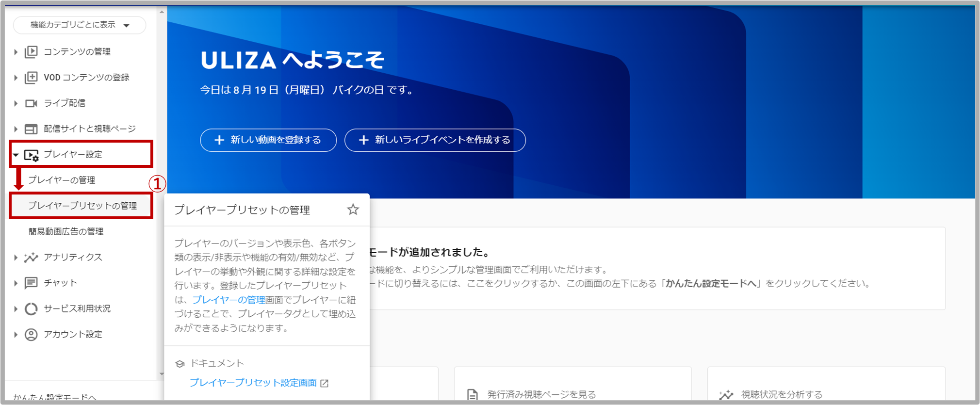Expand the VOD コンテンツの登録 arrow
The image size is (980, 405).
pyautogui.click(x=16, y=77)
